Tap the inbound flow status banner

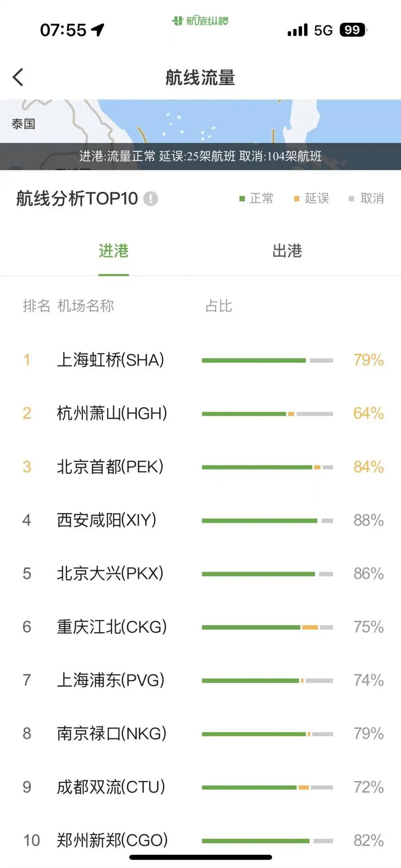(200, 156)
